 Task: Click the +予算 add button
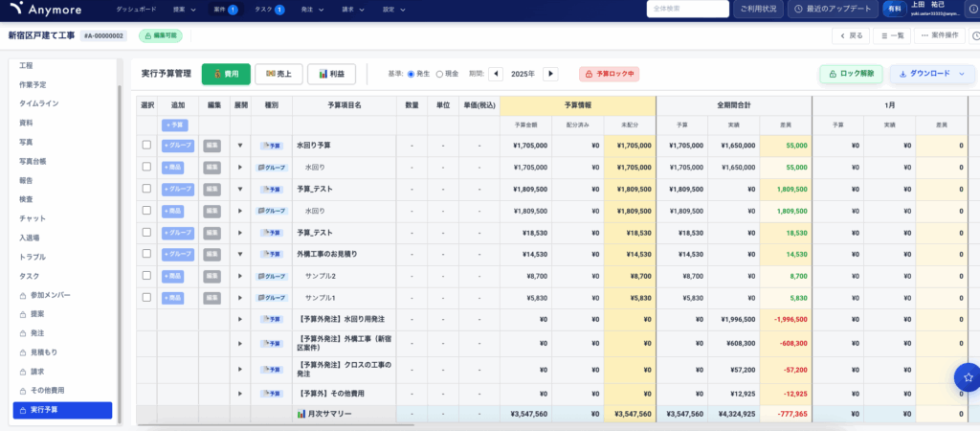click(x=174, y=125)
